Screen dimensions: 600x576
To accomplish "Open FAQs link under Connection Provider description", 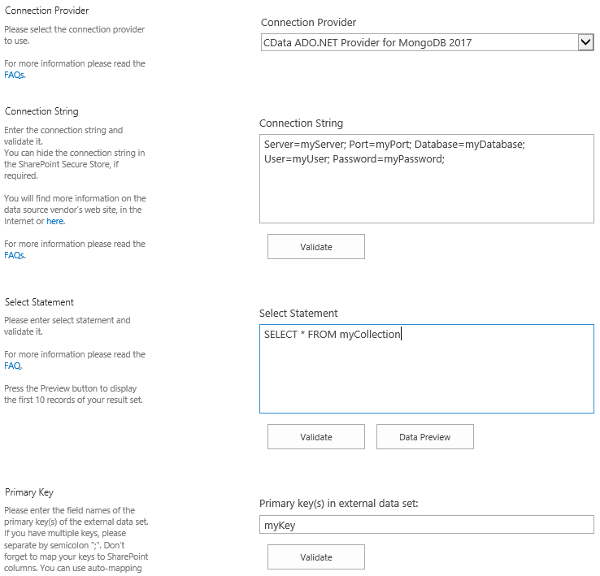I will [x=15, y=75].
